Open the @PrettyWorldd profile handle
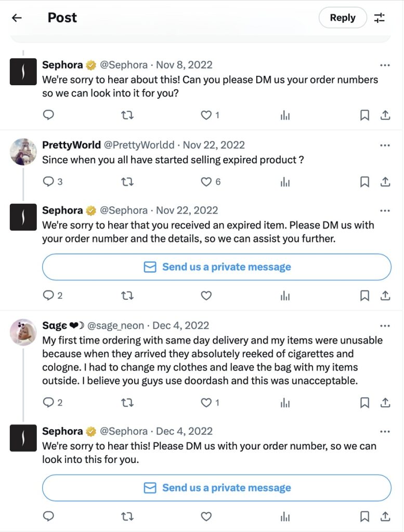 point(140,145)
